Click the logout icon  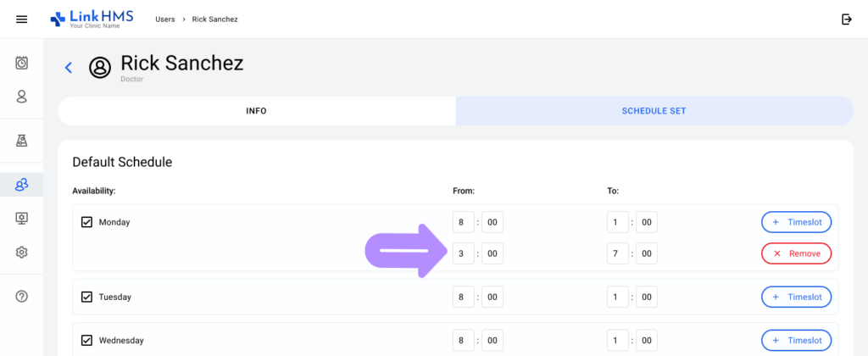pos(847,19)
